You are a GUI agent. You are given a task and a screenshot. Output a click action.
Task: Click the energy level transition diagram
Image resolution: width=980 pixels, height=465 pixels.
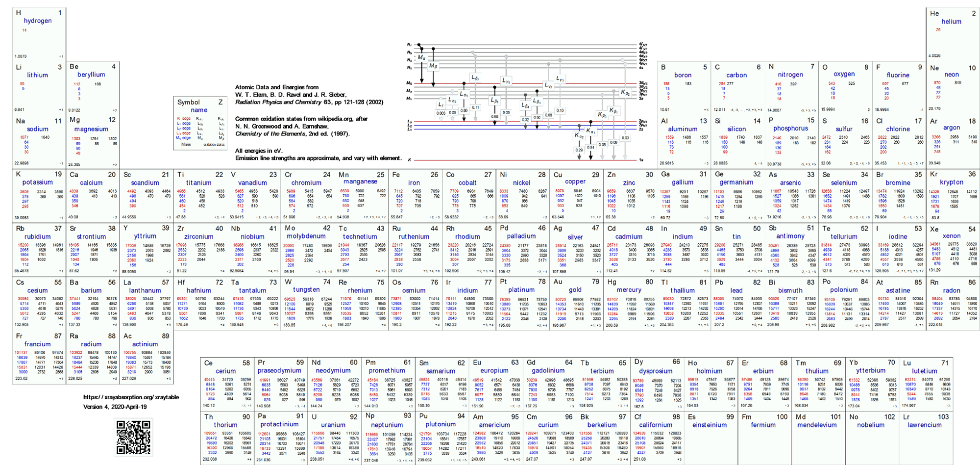point(528,102)
